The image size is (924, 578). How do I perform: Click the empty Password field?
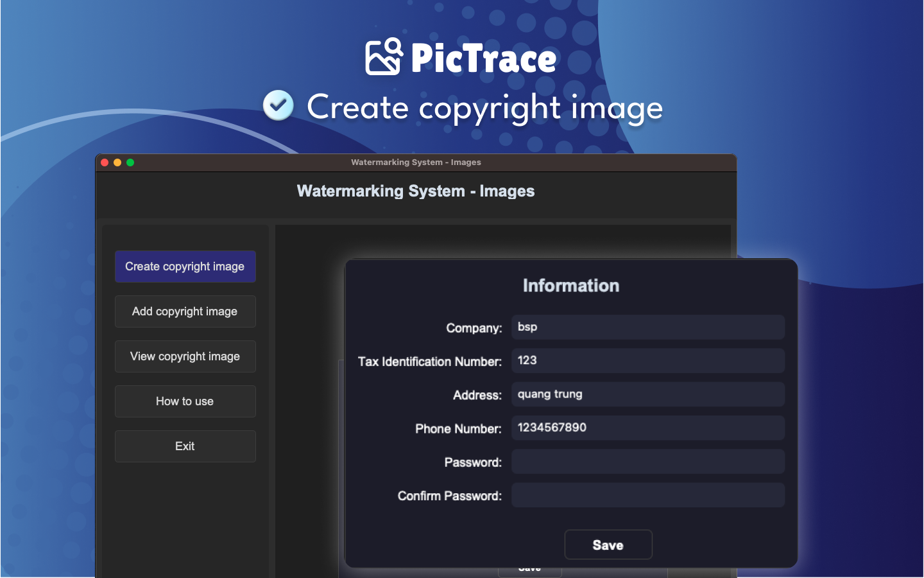pos(647,462)
